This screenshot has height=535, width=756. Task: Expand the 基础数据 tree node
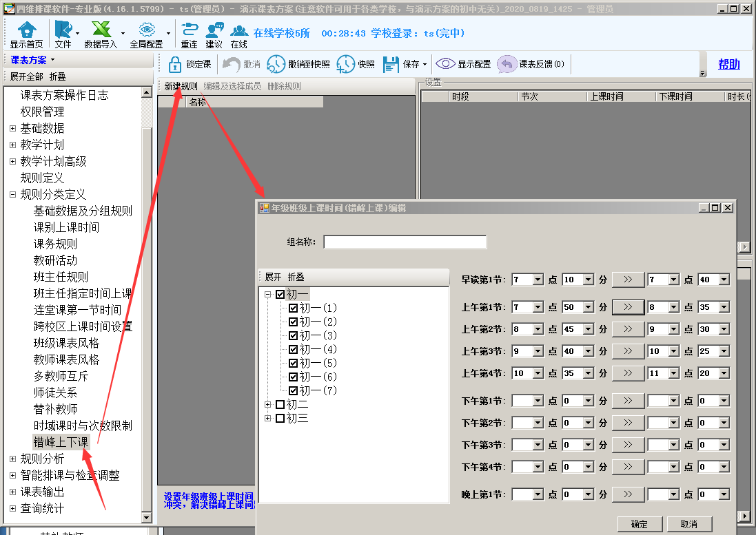12,128
